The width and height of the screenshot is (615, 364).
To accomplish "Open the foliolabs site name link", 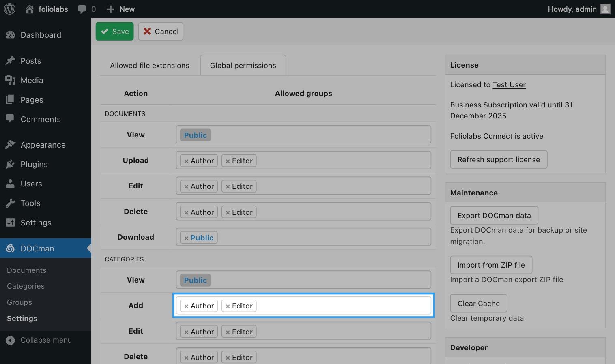I will [x=53, y=9].
